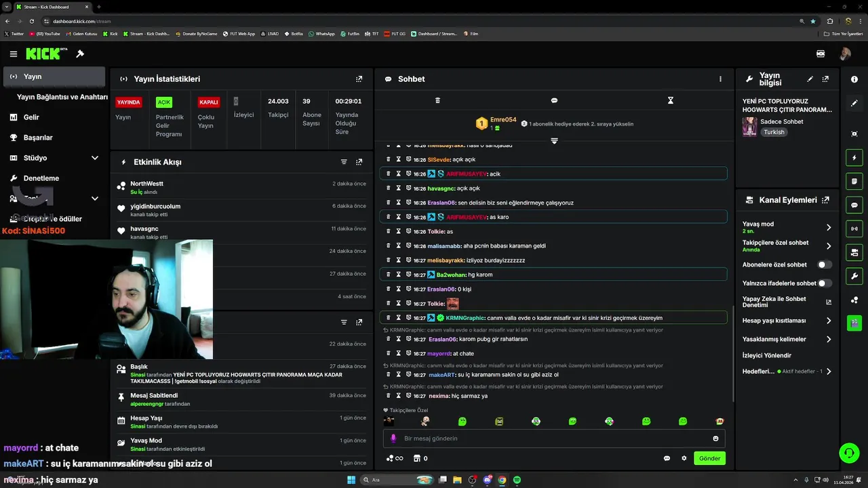Delete SISevde's "açık açık" message
This screenshot has width=868, height=488.
pyautogui.click(x=389, y=159)
